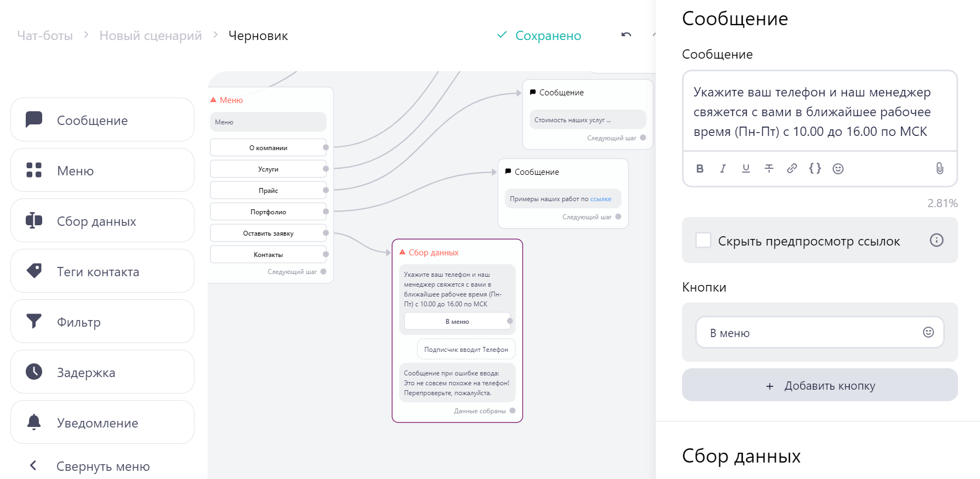Viewport: 980px width, 479px height.
Task: Click Меню text field in Меню node
Action: point(268,122)
